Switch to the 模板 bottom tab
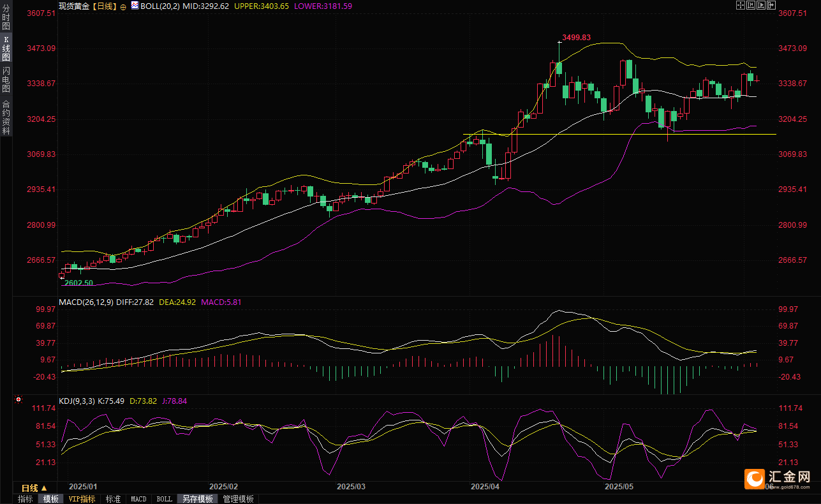Screen dimensions: 821x504 click(50, 499)
